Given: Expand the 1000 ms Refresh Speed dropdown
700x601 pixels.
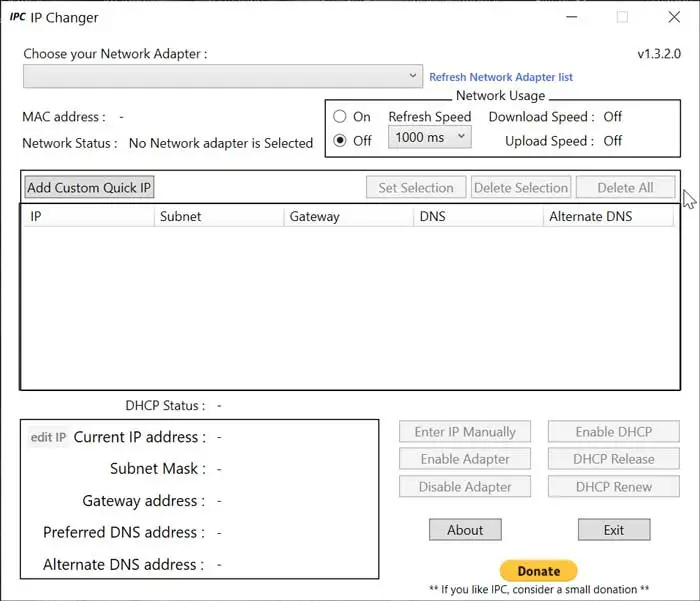Looking at the screenshot, I should (429, 138).
